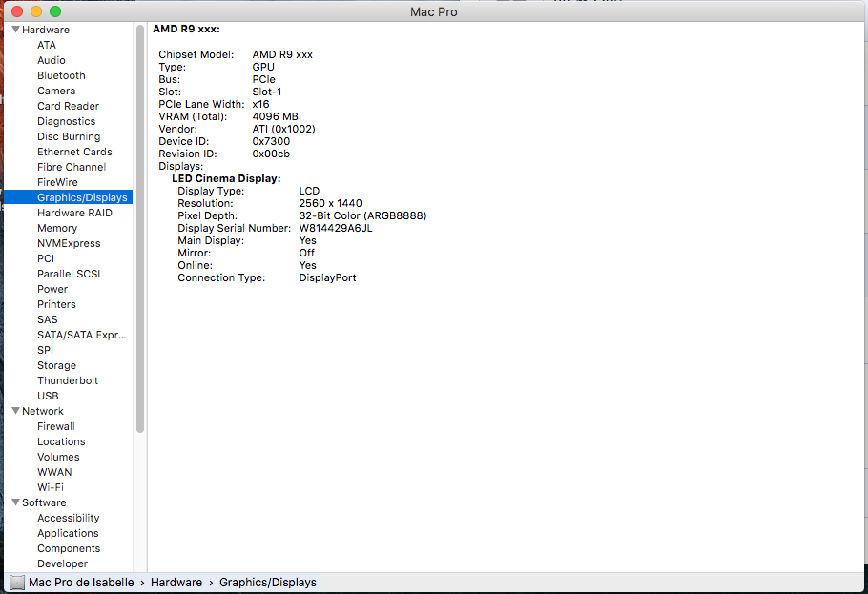Choose Camera in the Hardware list

56,91
